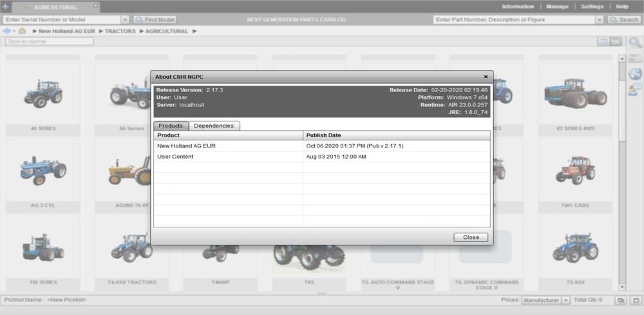Viewport: 644px width, 315px height.
Task: Switch to the Products tab
Action: (171, 126)
